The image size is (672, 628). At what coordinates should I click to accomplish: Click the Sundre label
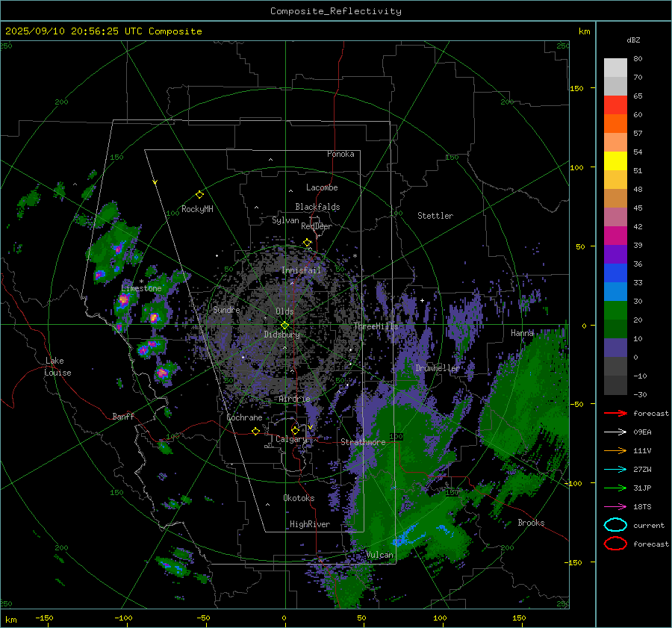[226, 309]
